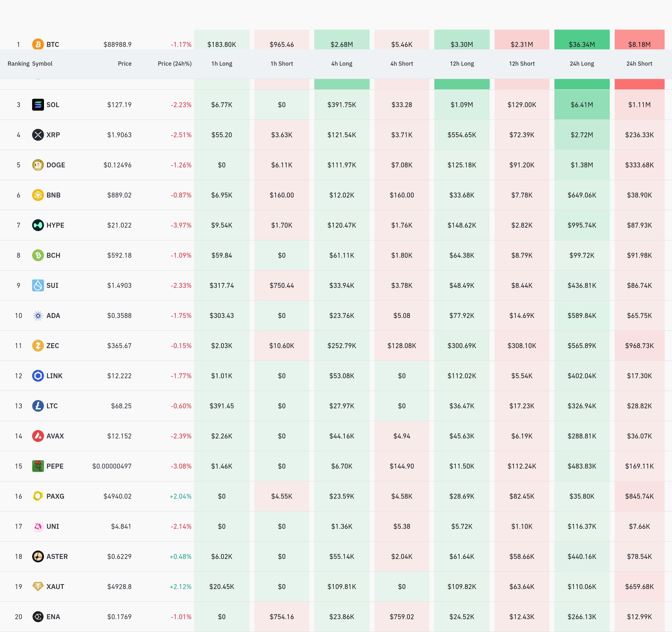Click the BNB coin icon

[38, 195]
